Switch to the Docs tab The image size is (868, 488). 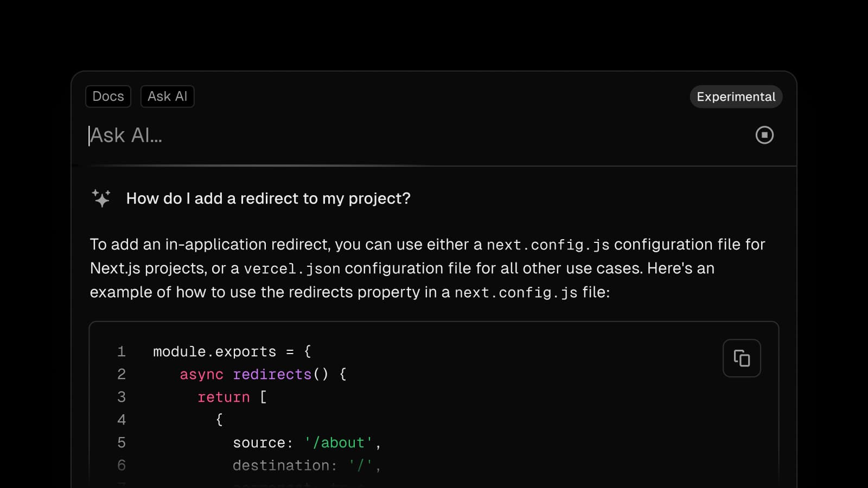[x=108, y=97]
